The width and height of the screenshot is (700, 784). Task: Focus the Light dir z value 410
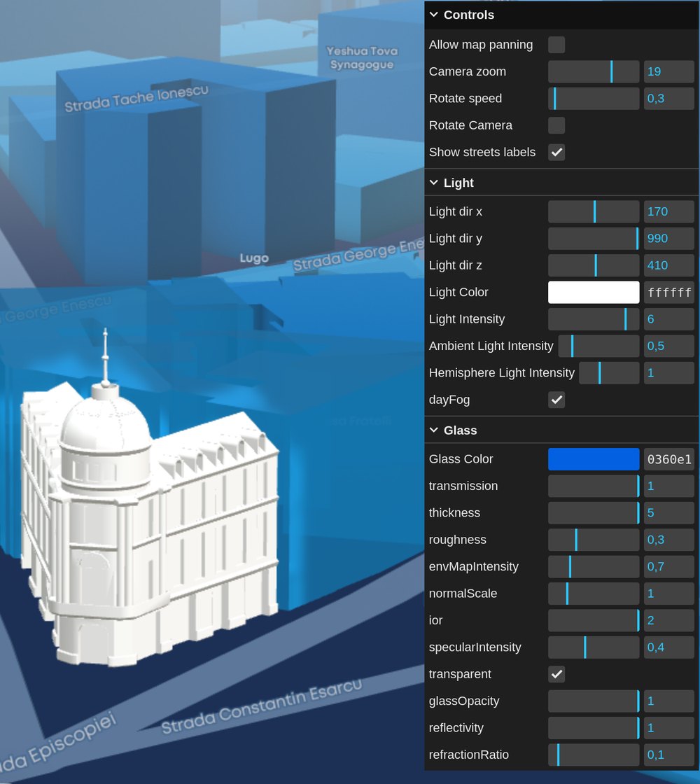(669, 265)
